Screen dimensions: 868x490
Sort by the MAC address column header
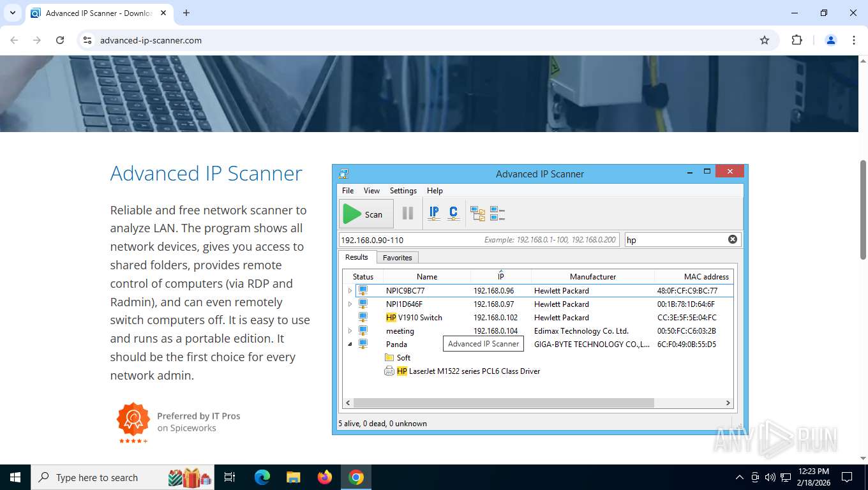point(694,276)
